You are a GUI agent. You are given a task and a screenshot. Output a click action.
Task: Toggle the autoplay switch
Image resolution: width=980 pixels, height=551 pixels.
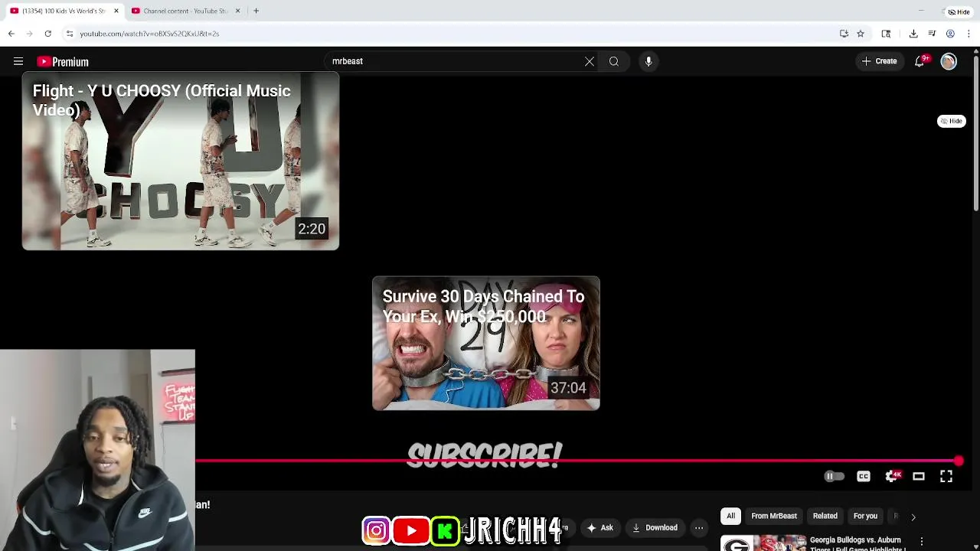coord(834,477)
